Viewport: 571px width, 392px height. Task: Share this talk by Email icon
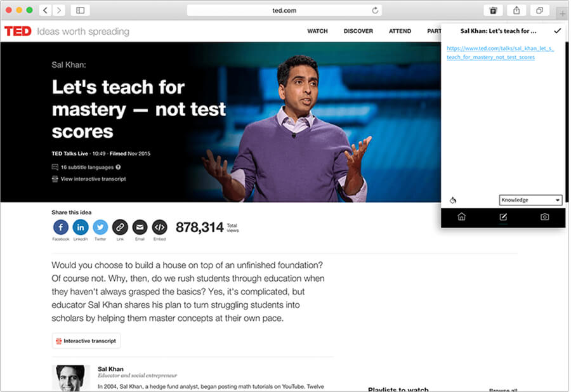[x=140, y=227]
